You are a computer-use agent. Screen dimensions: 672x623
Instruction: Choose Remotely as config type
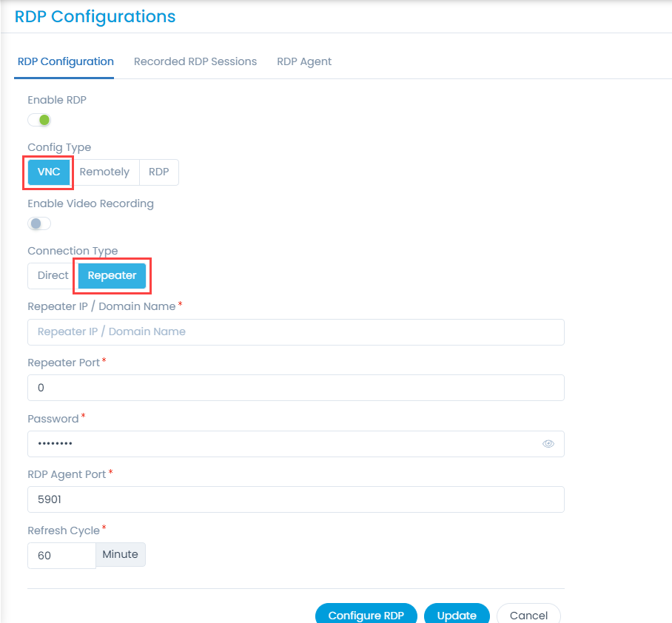[x=104, y=172]
